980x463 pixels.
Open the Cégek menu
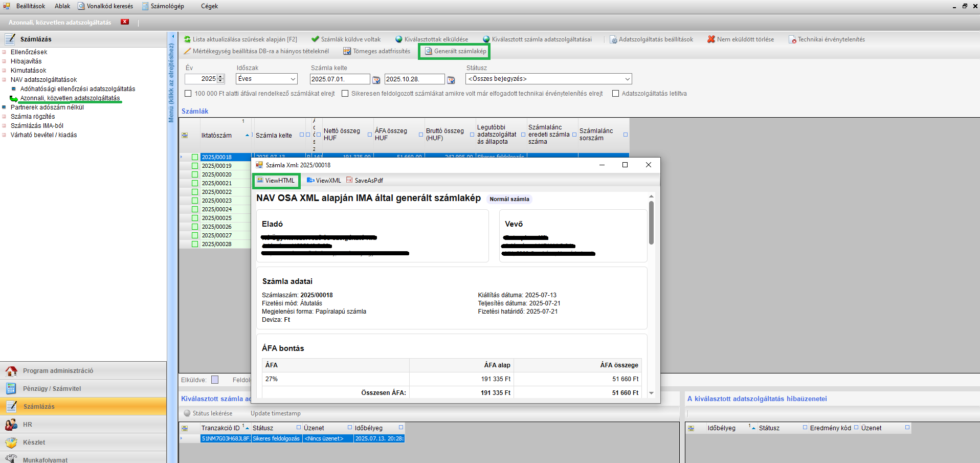coord(209,6)
